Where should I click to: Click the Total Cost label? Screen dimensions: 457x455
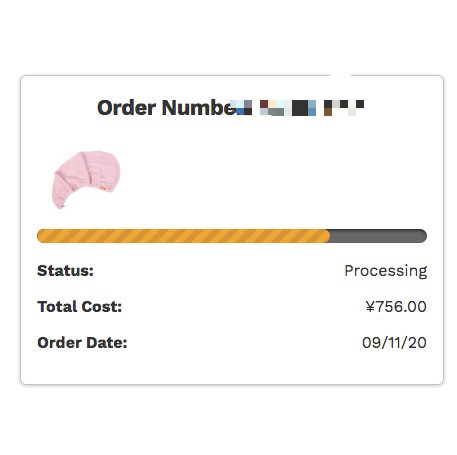80,306
